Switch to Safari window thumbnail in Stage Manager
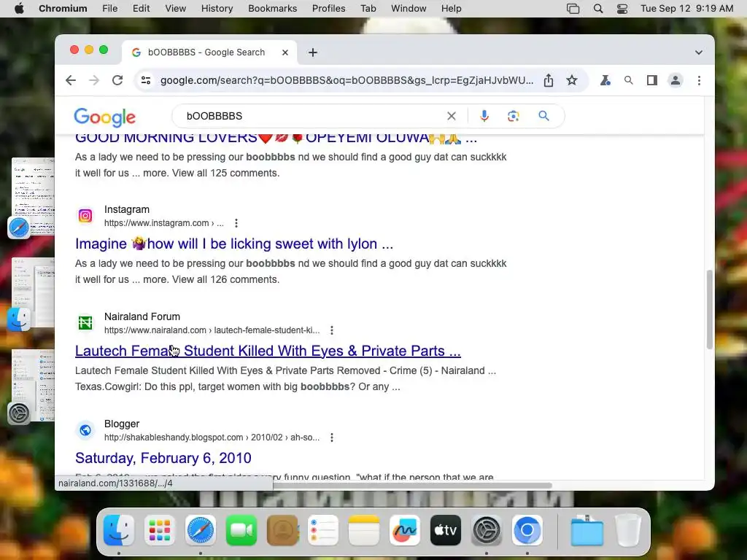Image resolution: width=747 pixels, height=560 pixels. [x=33, y=197]
